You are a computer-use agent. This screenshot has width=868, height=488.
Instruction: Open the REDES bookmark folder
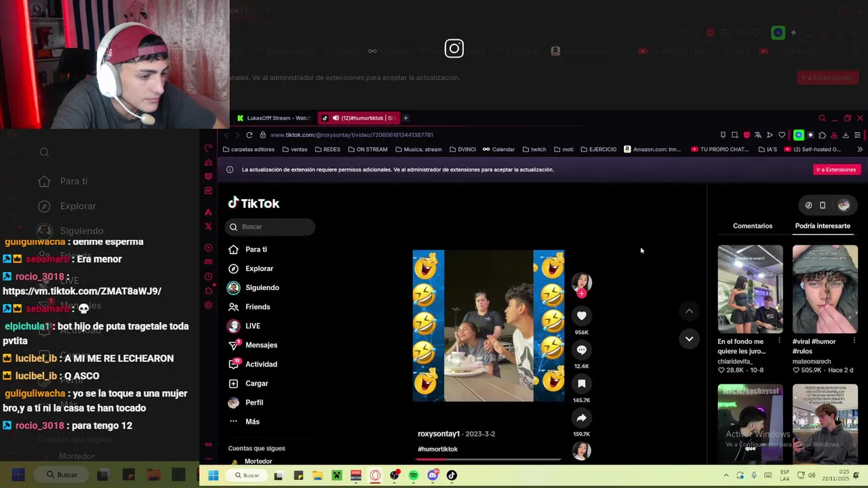pos(328,149)
